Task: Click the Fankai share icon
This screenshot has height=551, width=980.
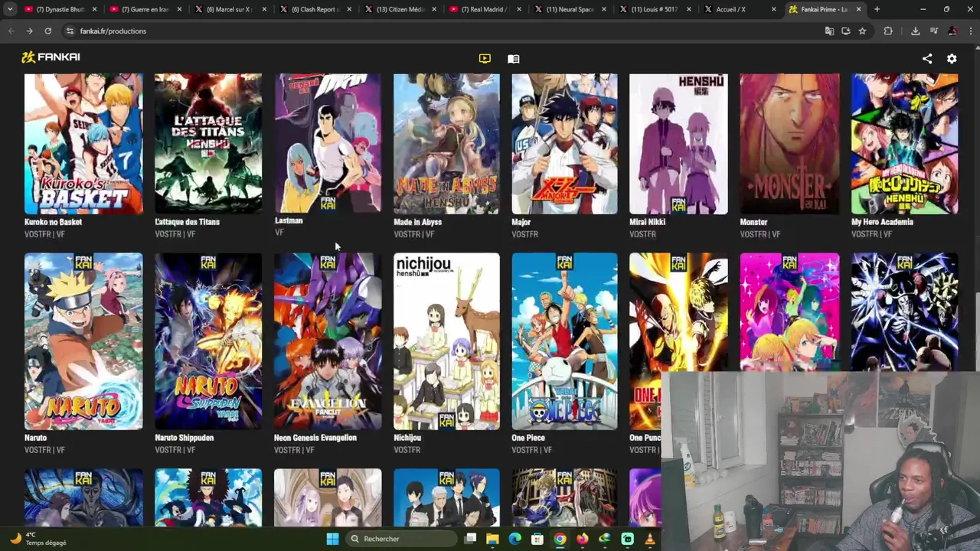Action: pyautogui.click(x=927, y=58)
